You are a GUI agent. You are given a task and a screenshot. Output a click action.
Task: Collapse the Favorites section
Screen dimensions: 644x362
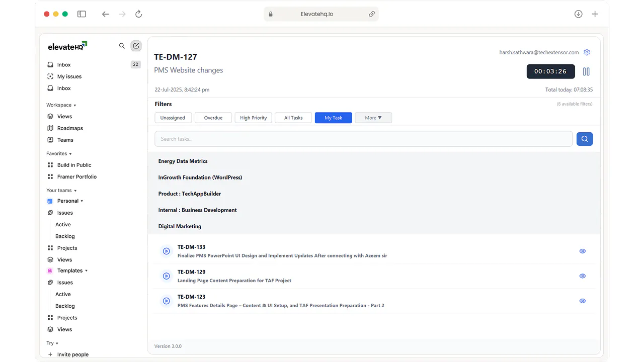59,153
